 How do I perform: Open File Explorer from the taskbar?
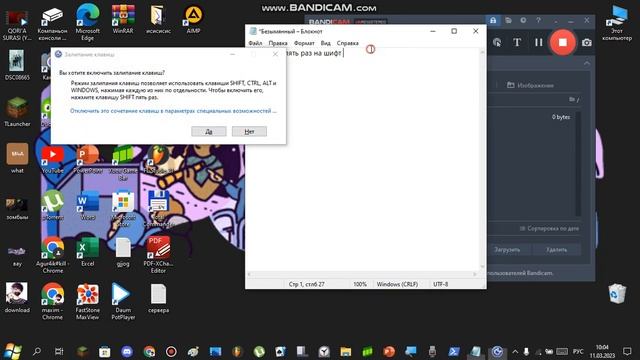pyautogui.click(x=345, y=351)
